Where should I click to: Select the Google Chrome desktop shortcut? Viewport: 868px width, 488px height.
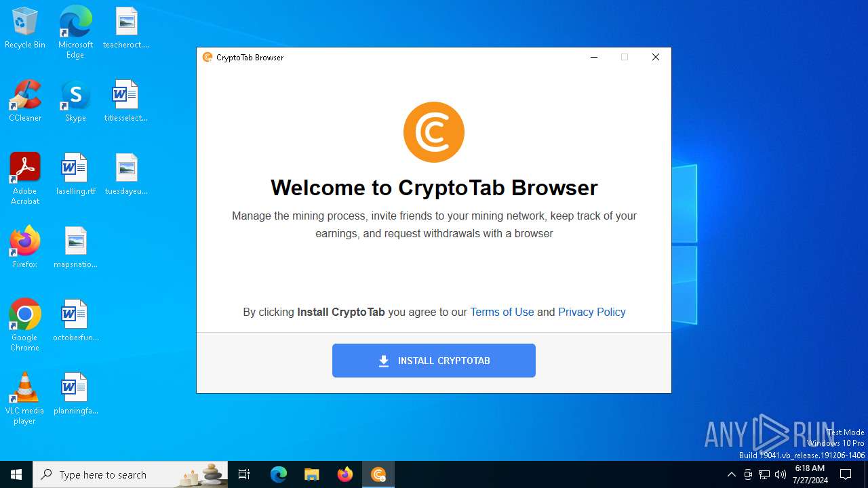point(25,325)
